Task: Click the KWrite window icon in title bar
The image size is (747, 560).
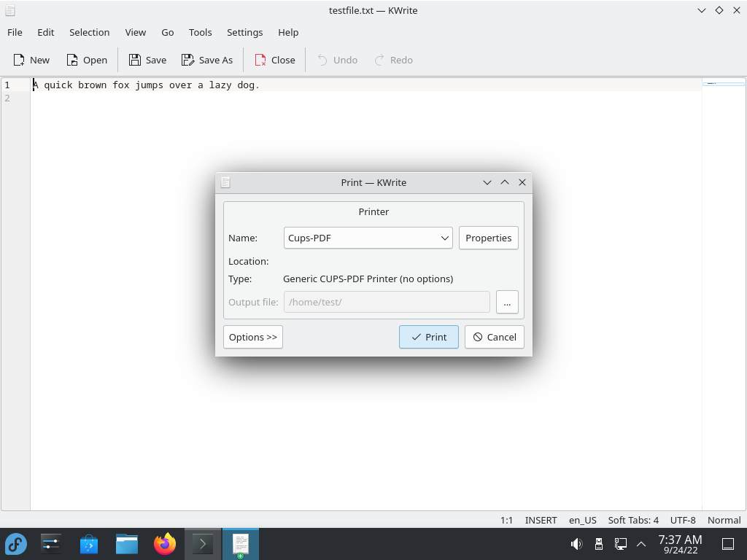Action: 10,10
